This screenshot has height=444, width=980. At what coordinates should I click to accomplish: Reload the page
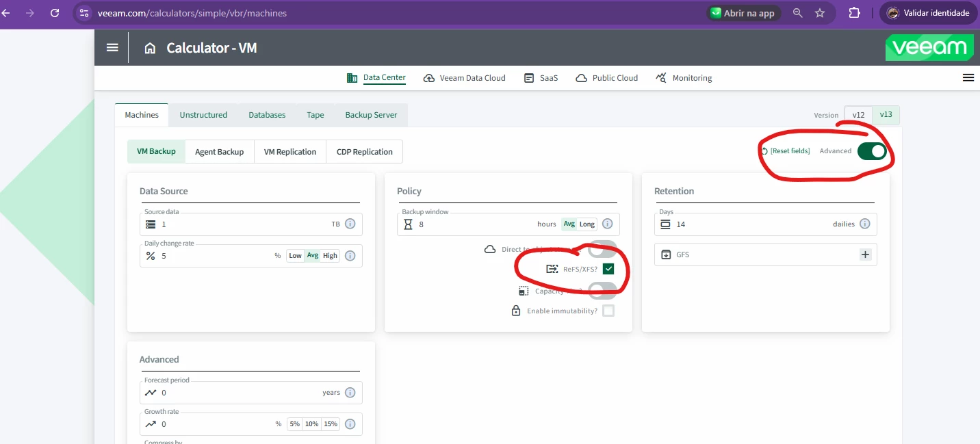[55, 13]
